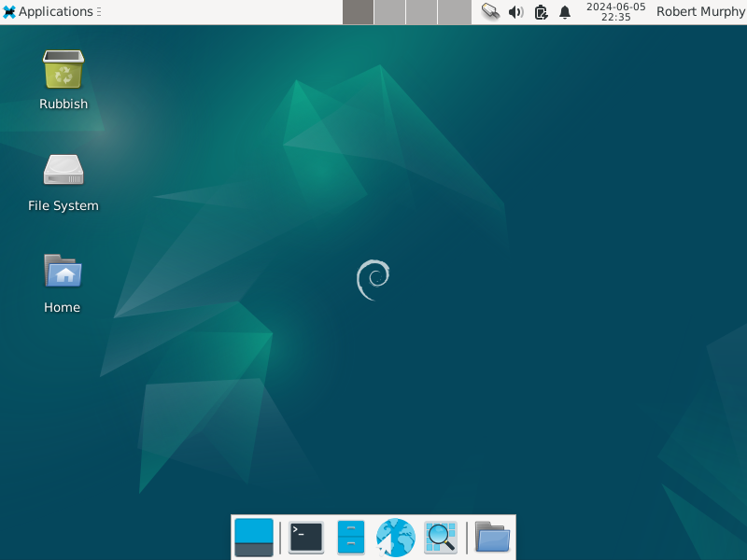Select the File System desktop icon

(x=63, y=170)
